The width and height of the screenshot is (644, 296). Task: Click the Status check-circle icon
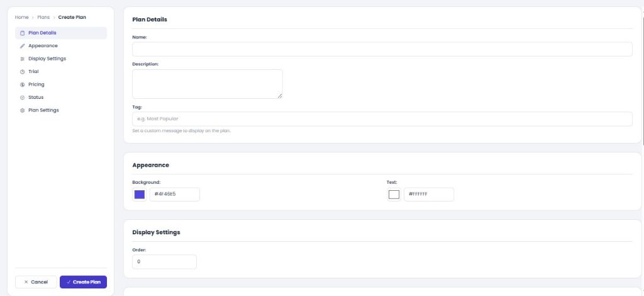pos(23,98)
